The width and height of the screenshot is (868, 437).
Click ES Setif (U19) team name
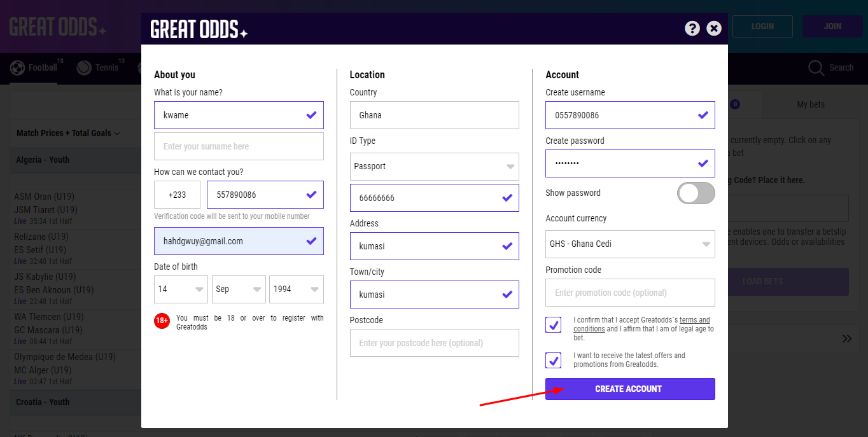[x=40, y=250]
